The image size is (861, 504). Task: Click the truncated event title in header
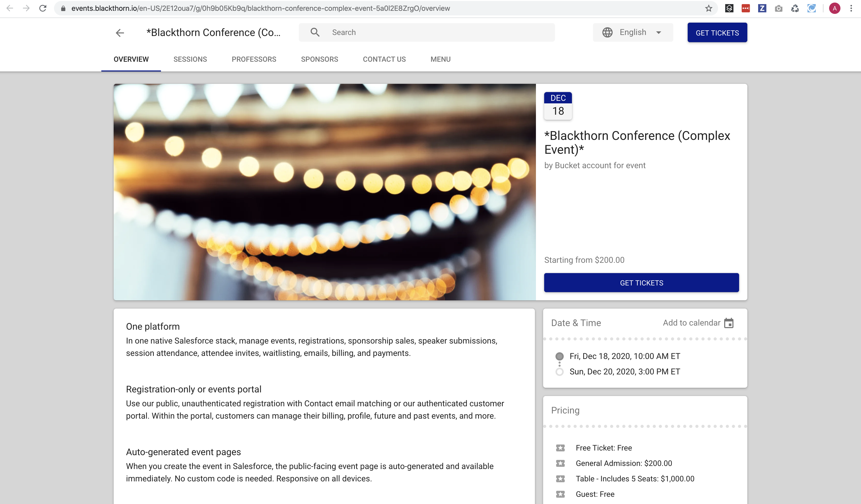(x=213, y=32)
